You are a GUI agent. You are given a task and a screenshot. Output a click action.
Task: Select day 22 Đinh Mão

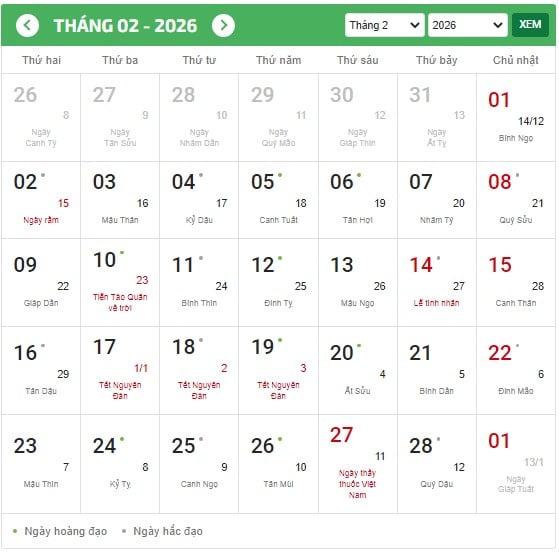516,370
